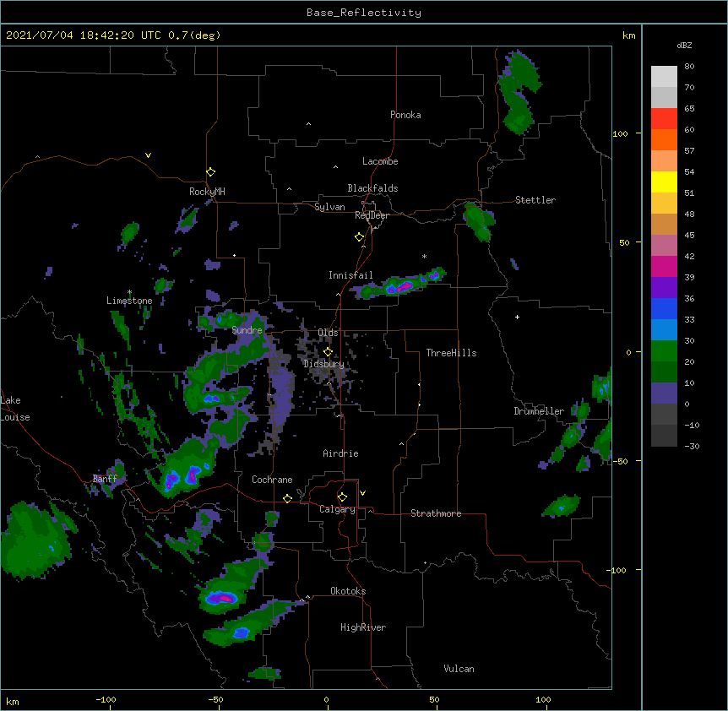
Task: Click the yellow diamond between Olds and Didsbury
Action: [328, 351]
